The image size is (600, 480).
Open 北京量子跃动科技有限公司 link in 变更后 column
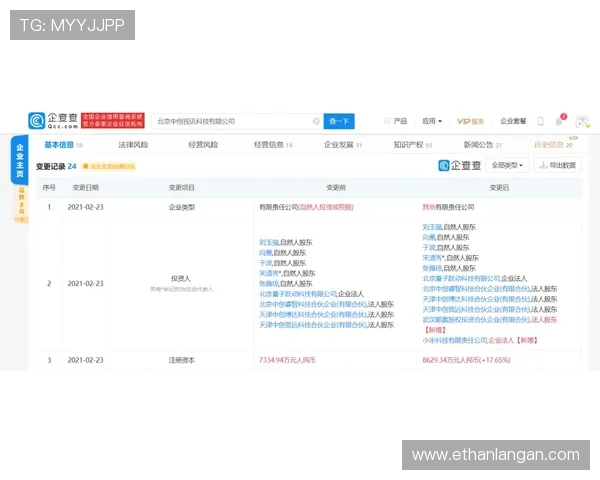[461, 279]
